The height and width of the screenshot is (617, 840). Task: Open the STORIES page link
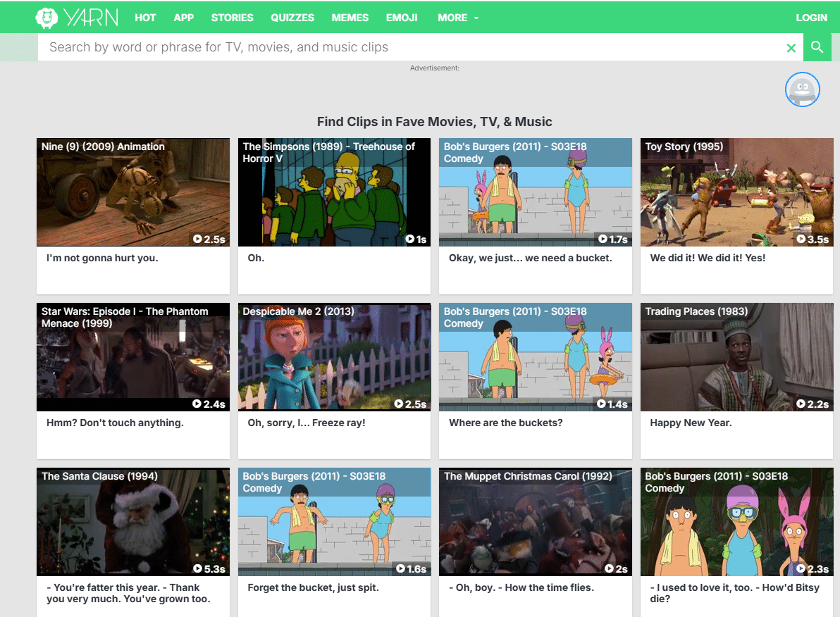pos(232,18)
